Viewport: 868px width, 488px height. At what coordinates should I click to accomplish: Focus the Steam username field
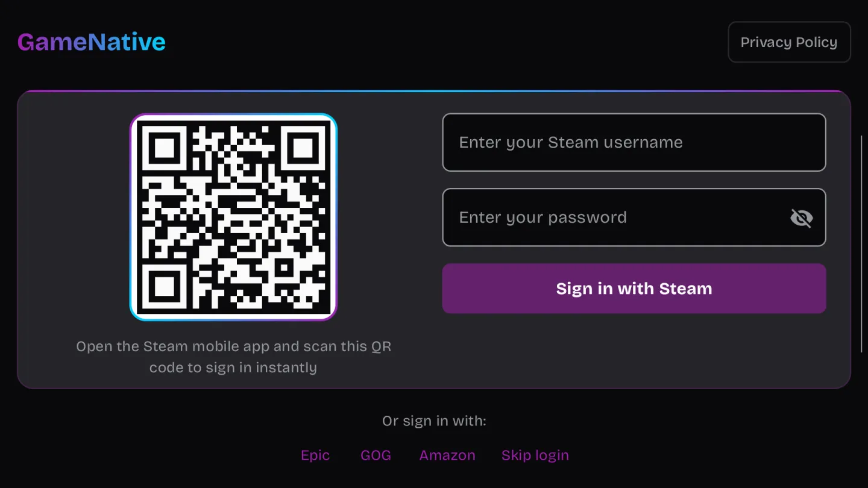click(x=634, y=142)
